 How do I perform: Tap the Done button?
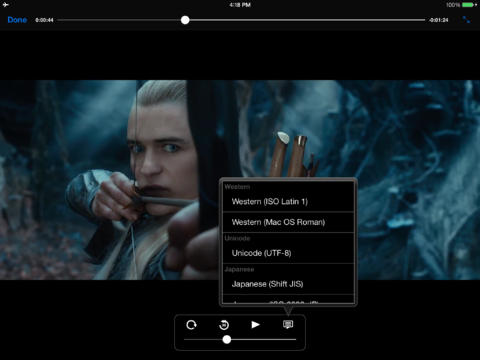pos(17,20)
